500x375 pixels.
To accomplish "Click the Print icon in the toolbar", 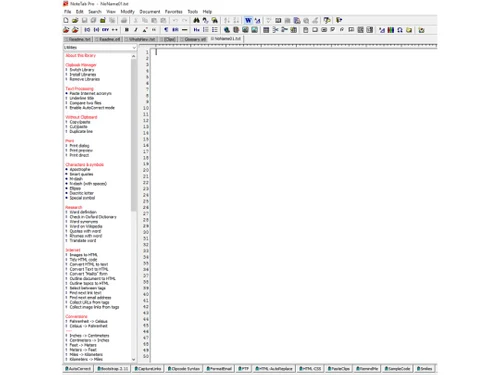I will coord(124,20).
